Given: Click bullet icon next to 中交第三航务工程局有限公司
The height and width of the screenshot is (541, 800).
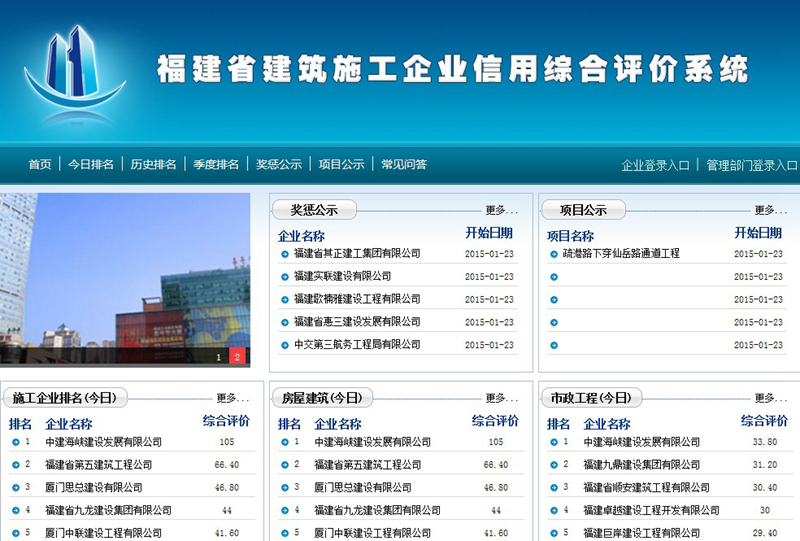Looking at the screenshot, I should (285, 345).
